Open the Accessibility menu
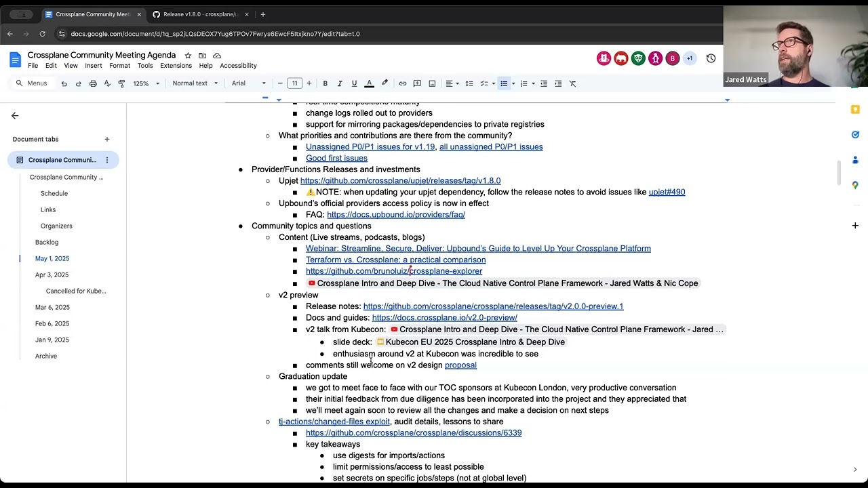 click(x=238, y=66)
